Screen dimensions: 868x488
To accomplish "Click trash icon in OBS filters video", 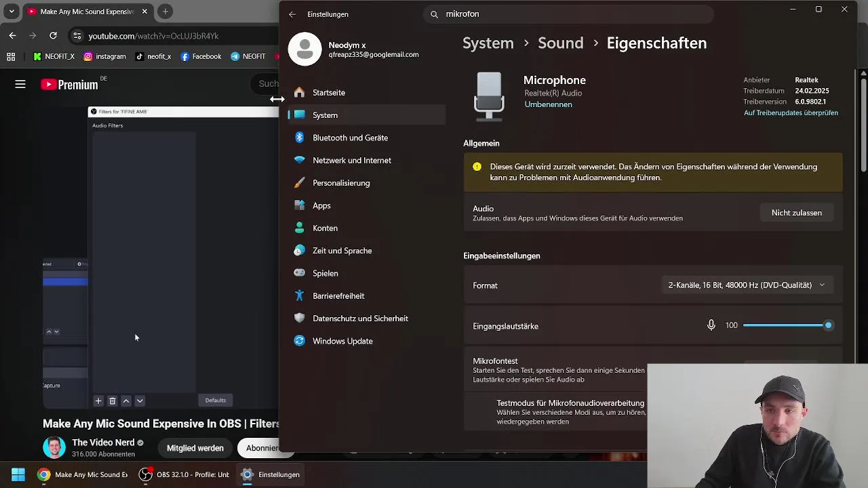I will click(x=113, y=401).
